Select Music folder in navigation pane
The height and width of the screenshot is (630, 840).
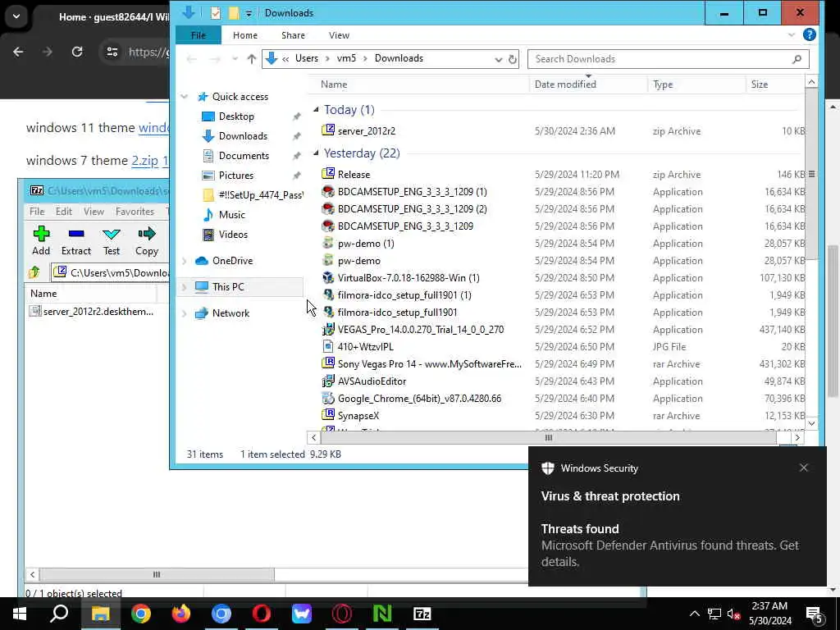tap(231, 215)
